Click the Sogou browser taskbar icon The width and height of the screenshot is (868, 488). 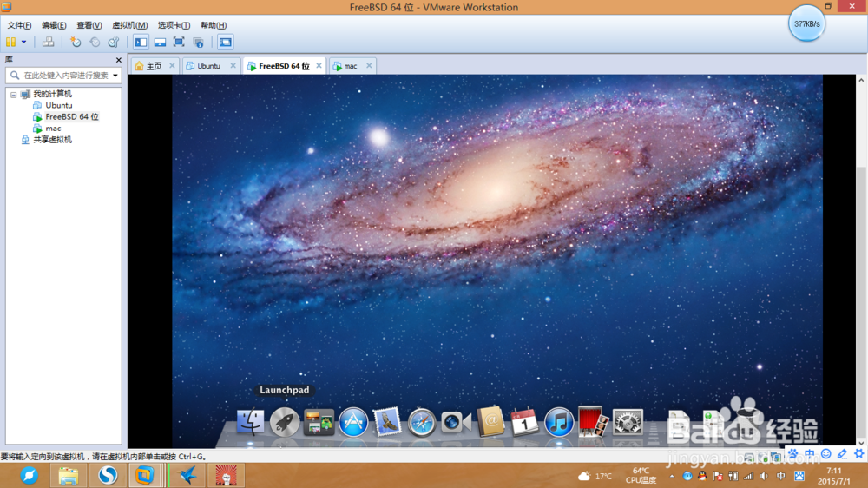click(108, 475)
